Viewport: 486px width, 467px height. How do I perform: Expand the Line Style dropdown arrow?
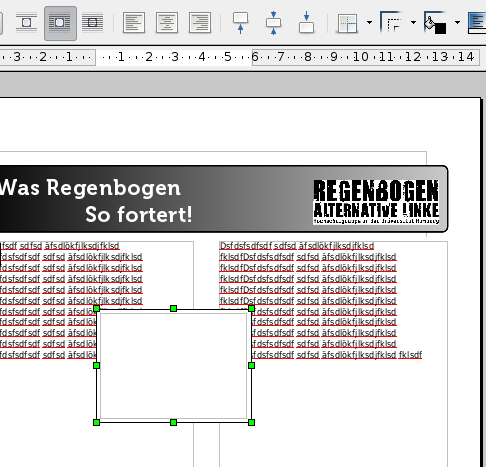pos(413,23)
